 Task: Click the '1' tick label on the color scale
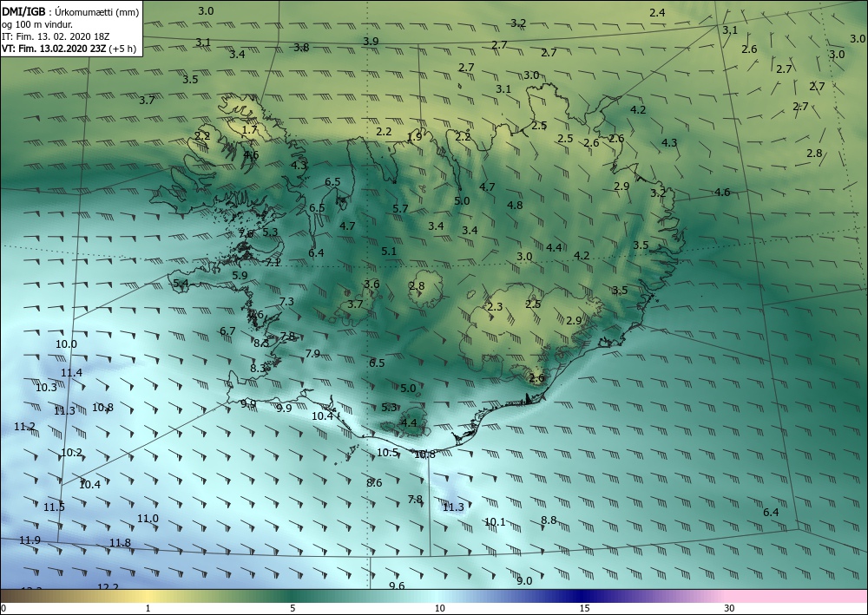(x=148, y=608)
